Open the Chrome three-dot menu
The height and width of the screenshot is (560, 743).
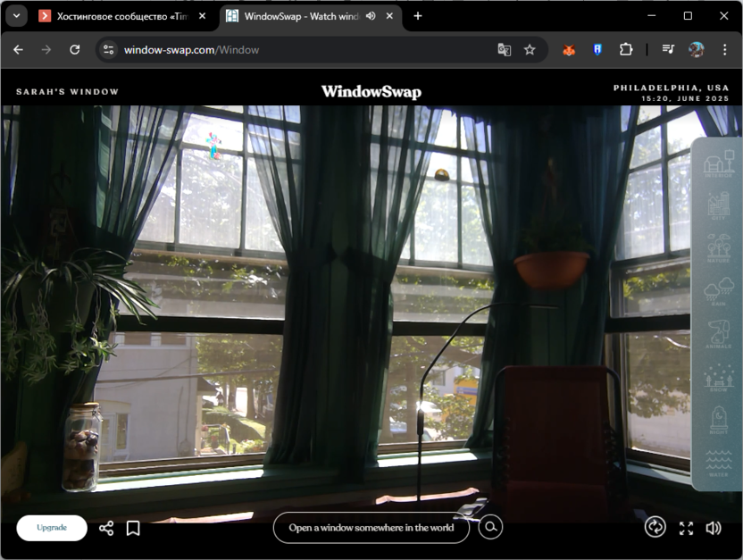point(726,49)
